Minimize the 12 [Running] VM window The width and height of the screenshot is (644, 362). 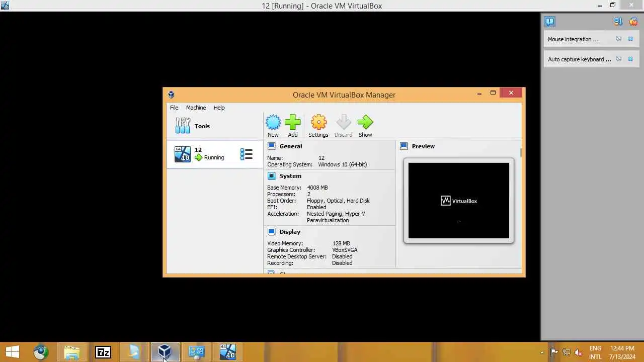(x=599, y=6)
